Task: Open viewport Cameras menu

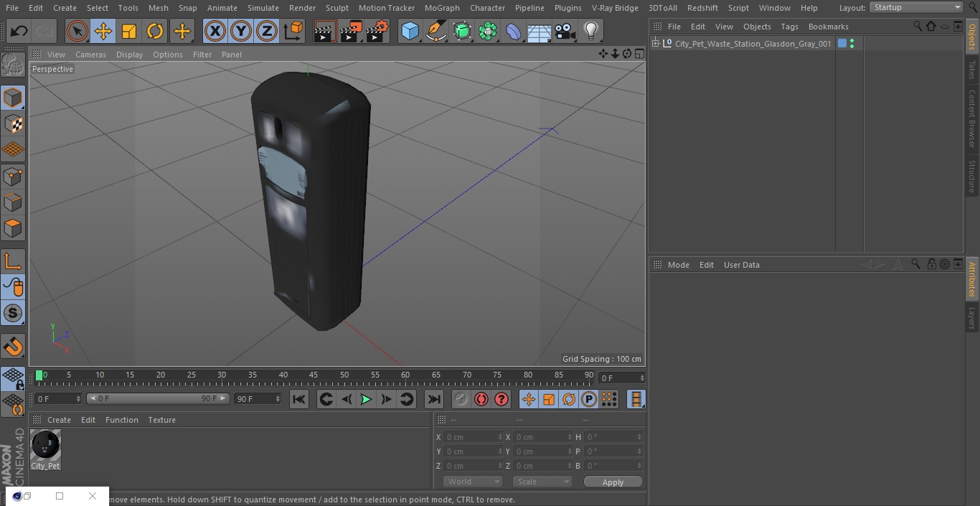Action: click(x=90, y=55)
